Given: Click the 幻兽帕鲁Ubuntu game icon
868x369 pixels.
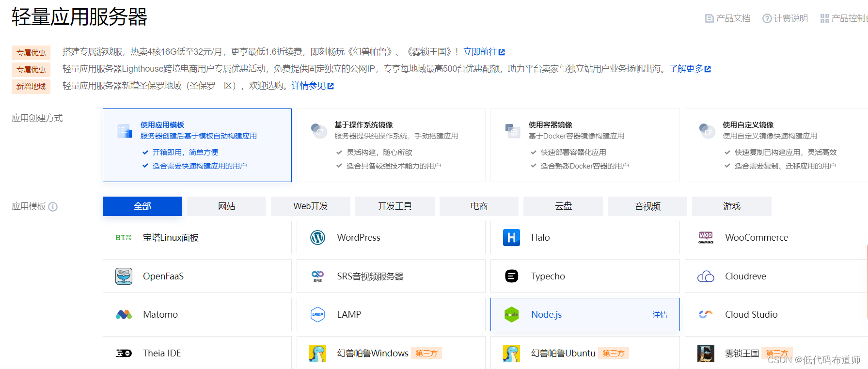Looking at the screenshot, I should point(511,354).
